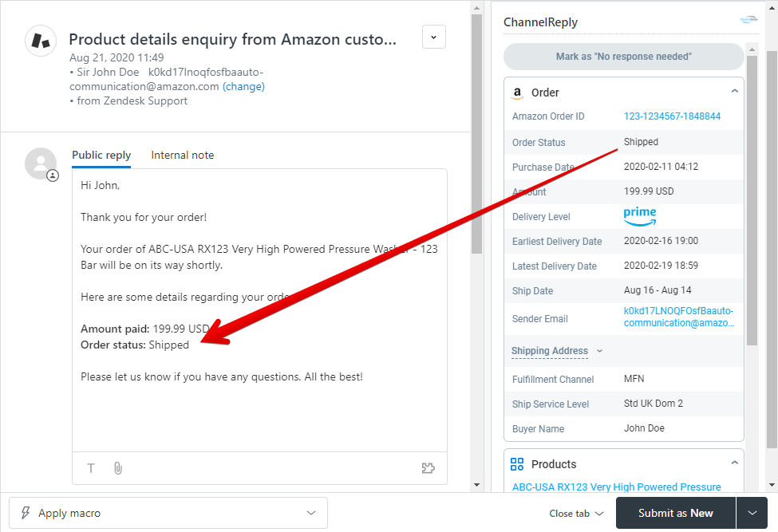Attach a file using the paperclip icon
Image resolution: width=778 pixels, height=532 pixels.
click(117, 468)
